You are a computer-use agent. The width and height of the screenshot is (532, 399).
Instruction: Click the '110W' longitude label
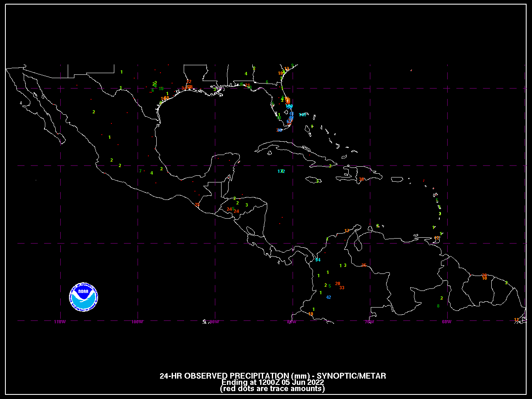click(60, 322)
